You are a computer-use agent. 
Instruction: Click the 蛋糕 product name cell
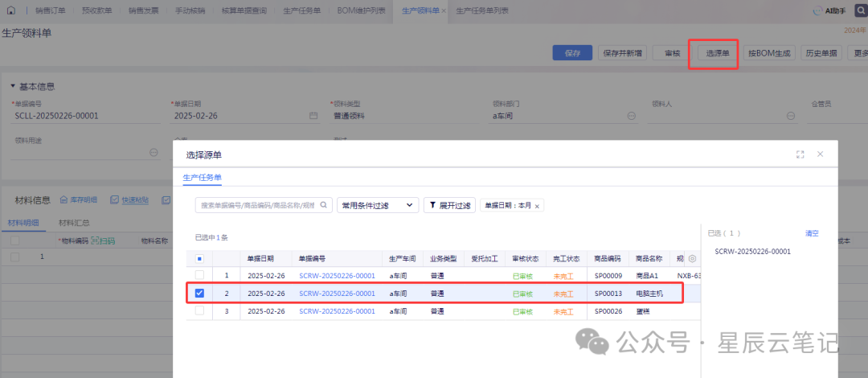coord(643,311)
